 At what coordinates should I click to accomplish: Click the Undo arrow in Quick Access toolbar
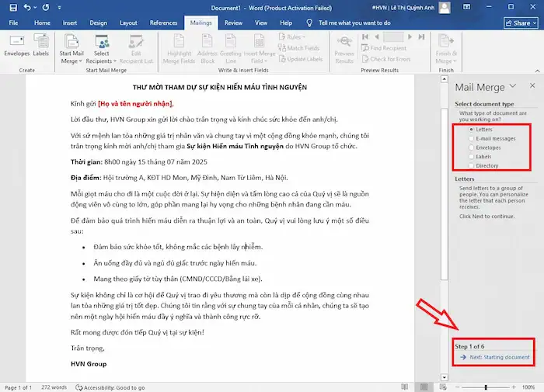coord(28,7)
